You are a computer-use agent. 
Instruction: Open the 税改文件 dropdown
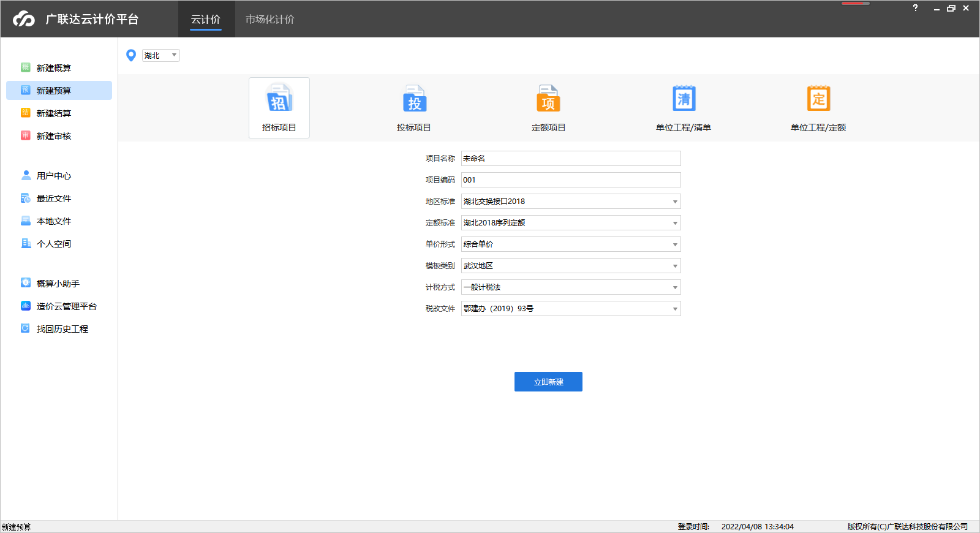click(x=571, y=309)
